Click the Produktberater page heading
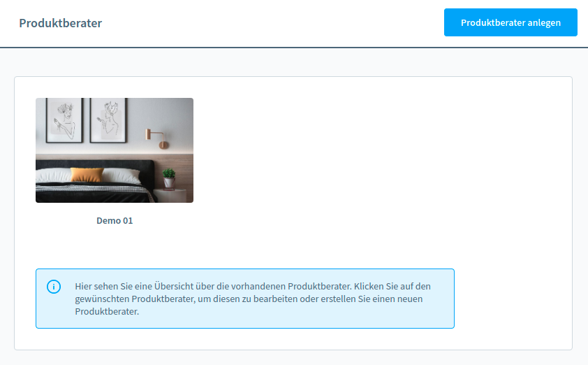 point(61,23)
